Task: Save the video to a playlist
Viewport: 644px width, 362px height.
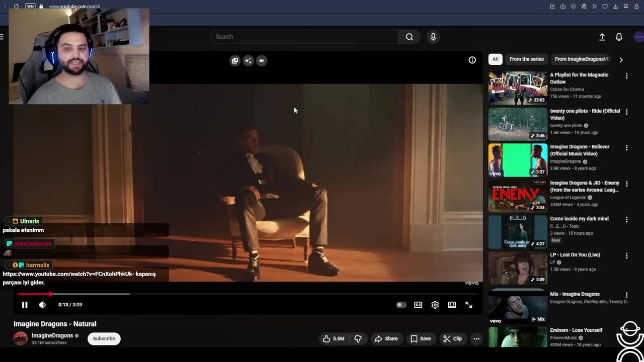Action: (x=421, y=339)
